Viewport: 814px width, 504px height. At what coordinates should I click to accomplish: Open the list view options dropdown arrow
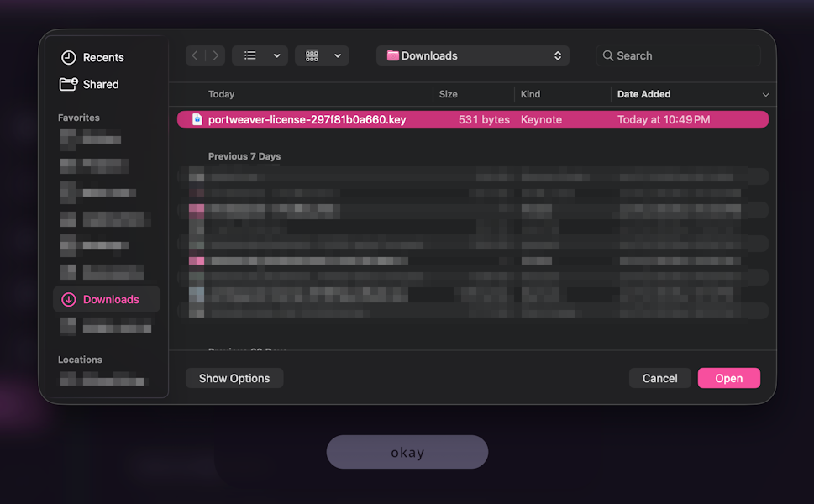277,55
